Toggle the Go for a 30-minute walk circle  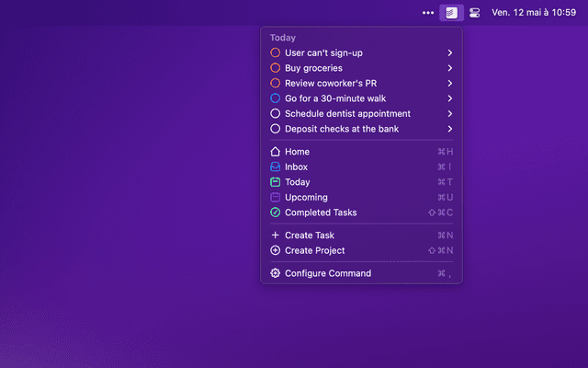coord(276,98)
